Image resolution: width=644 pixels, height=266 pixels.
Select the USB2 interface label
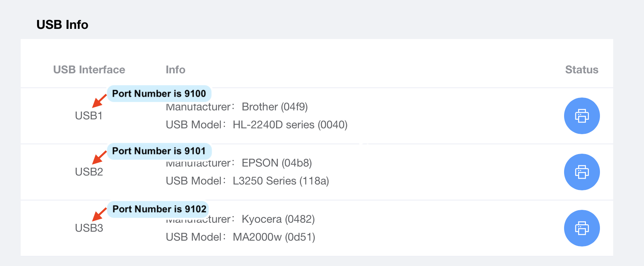point(89,172)
